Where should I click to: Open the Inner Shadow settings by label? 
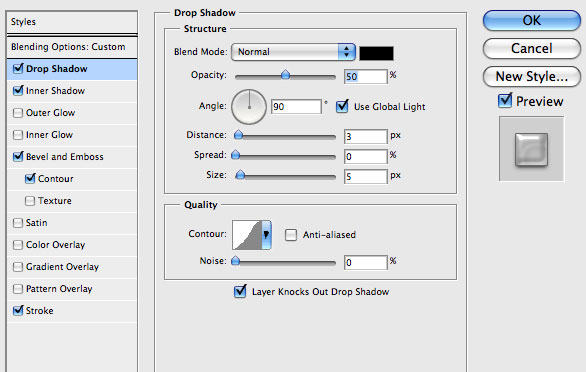click(x=55, y=91)
